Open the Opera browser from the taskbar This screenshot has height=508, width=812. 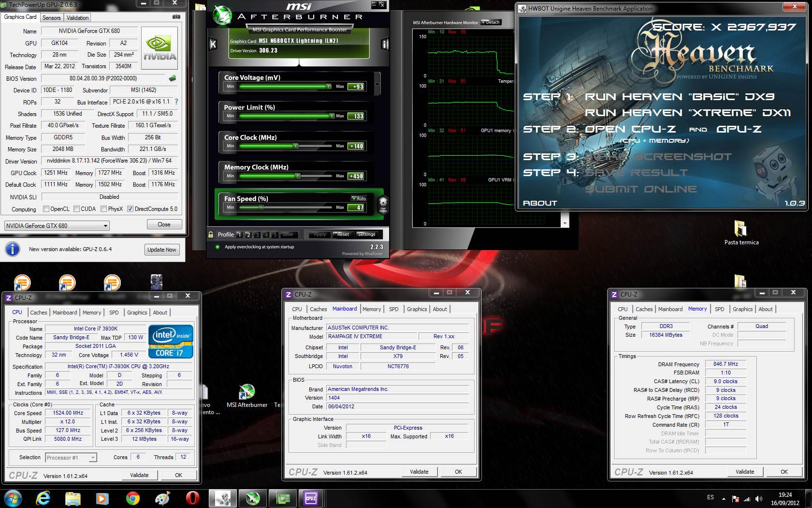pyautogui.click(x=192, y=498)
